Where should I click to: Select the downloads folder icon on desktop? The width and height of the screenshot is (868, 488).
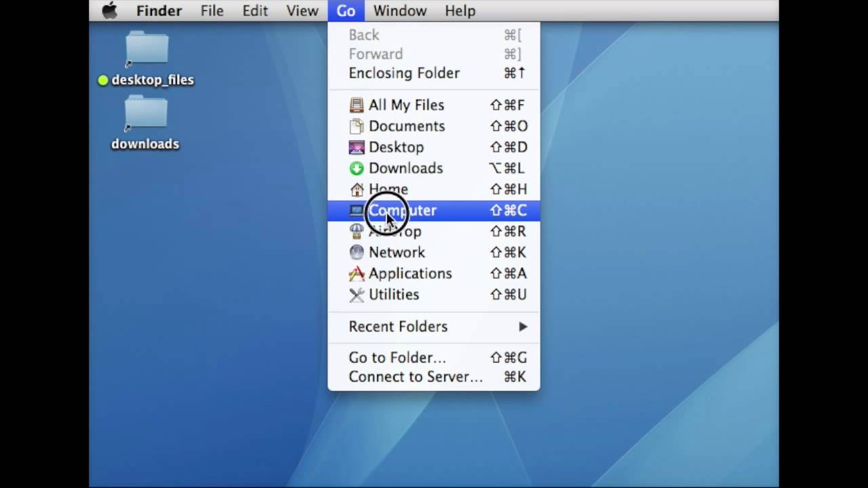146,113
